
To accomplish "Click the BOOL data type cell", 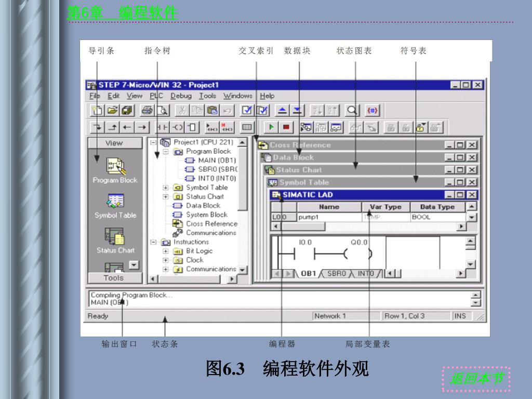I will [437, 217].
